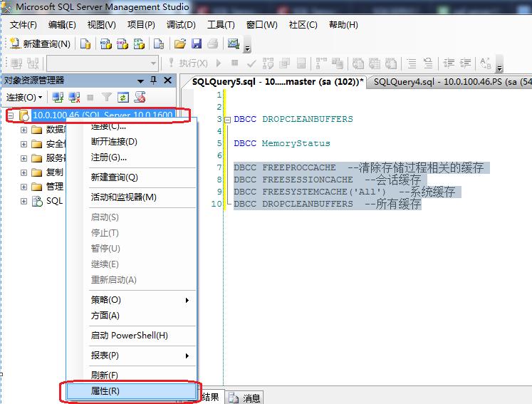The image size is (532, 404).
Task: Click the Database Engine Query icon
Action: coord(85,43)
